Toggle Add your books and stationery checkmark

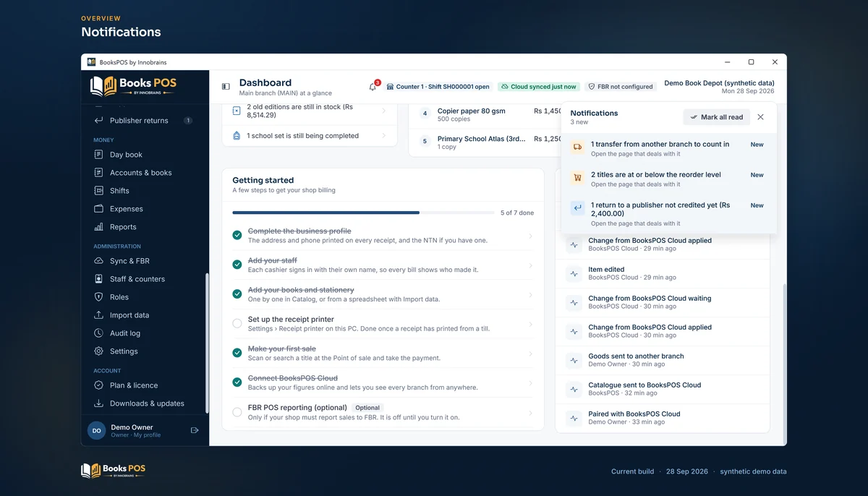point(237,294)
